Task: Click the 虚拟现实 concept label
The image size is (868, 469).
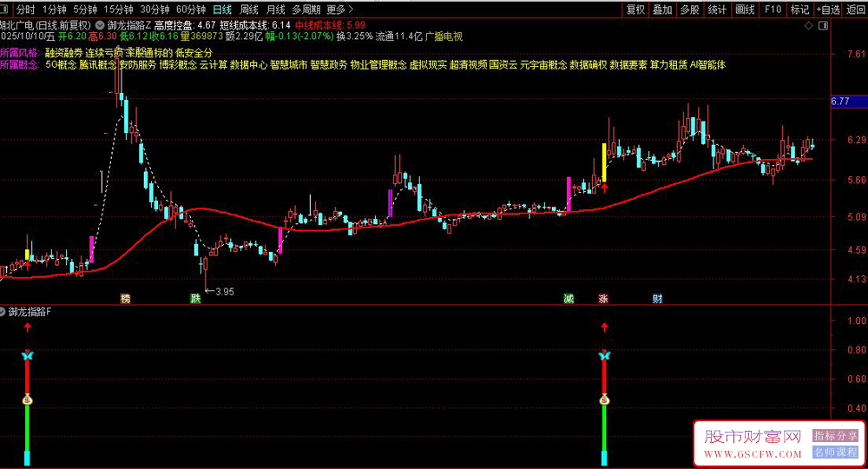Action: pos(428,65)
